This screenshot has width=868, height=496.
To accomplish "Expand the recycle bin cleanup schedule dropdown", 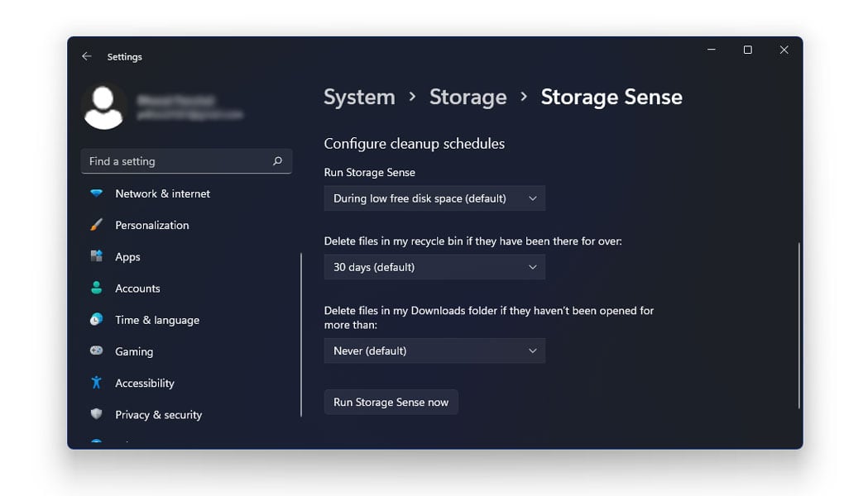I will click(434, 266).
